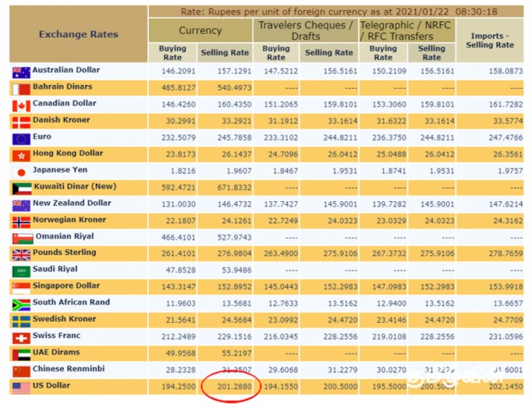Click the Euro flag icon

pyautogui.click(x=21, y=139)
